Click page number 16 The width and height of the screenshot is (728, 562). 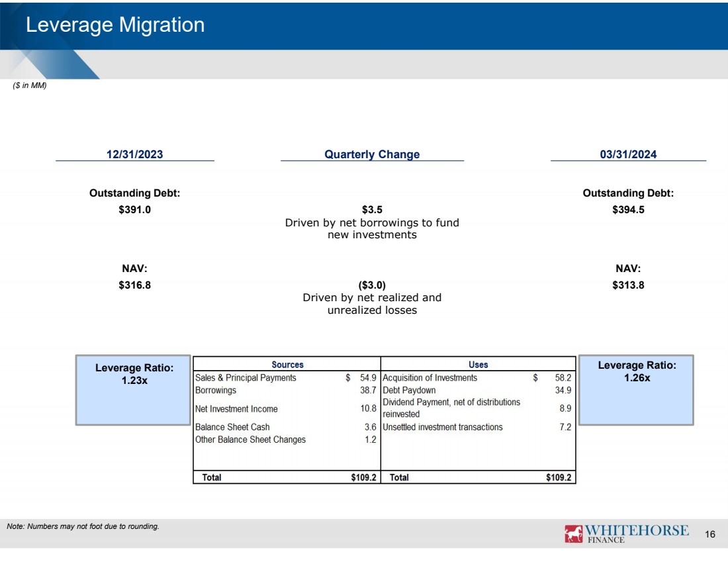tap(710, 534)
